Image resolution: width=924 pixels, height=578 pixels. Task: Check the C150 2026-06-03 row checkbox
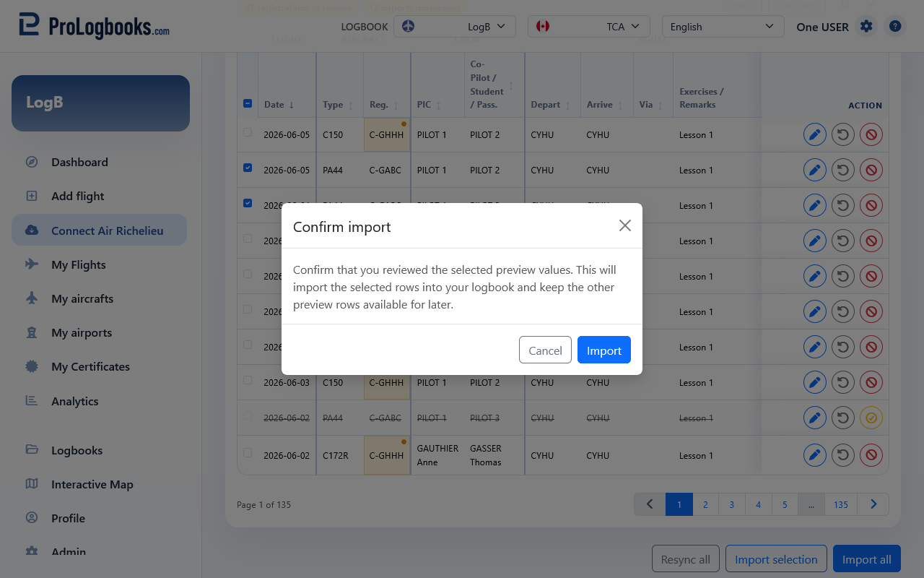click(x=248, y=381)
